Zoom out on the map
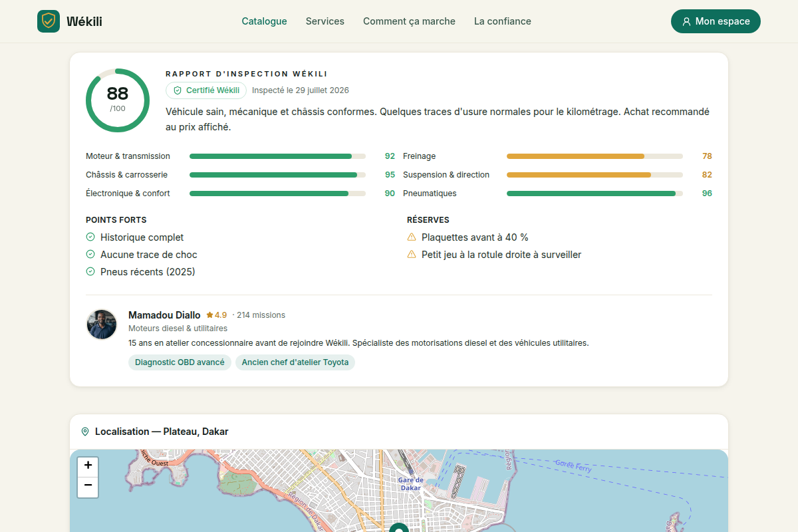Screen dimensions: 798x532 coord(88,487)
